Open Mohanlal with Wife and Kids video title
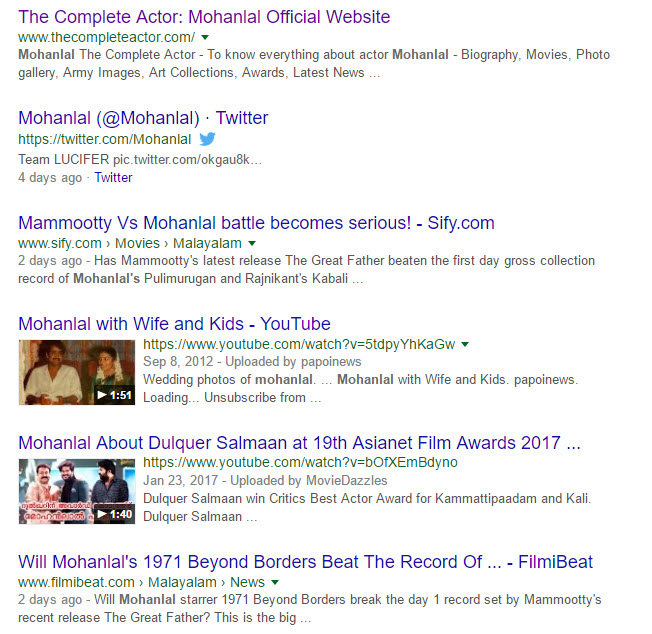Viewport: 652px width, 634px height. pyautogui.click(x=174, y=323)
